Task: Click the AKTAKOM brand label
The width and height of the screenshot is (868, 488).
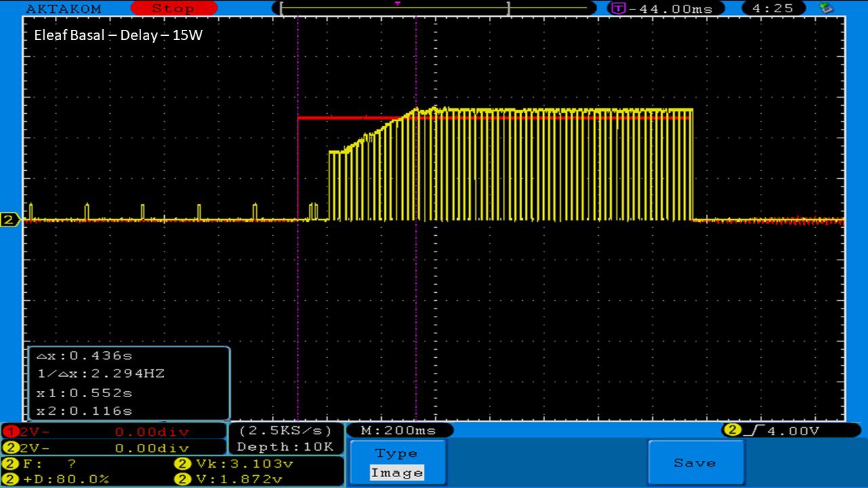Action: tap(64, 9)
